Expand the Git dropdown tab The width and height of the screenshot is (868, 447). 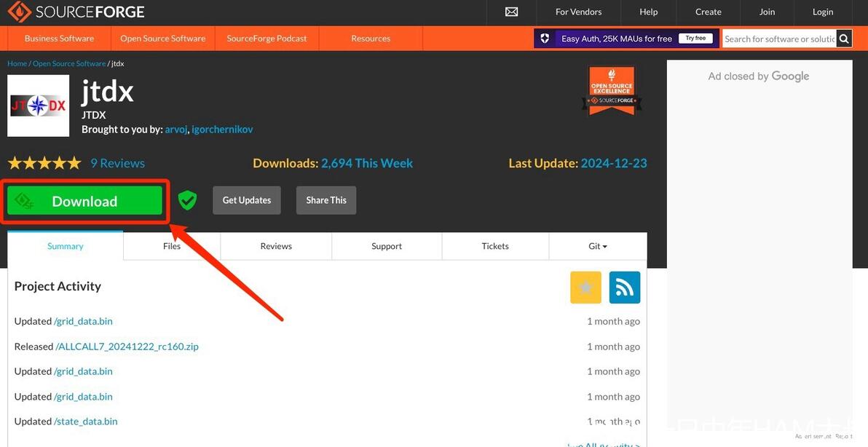pyautogui.click(x=597, y=246)
